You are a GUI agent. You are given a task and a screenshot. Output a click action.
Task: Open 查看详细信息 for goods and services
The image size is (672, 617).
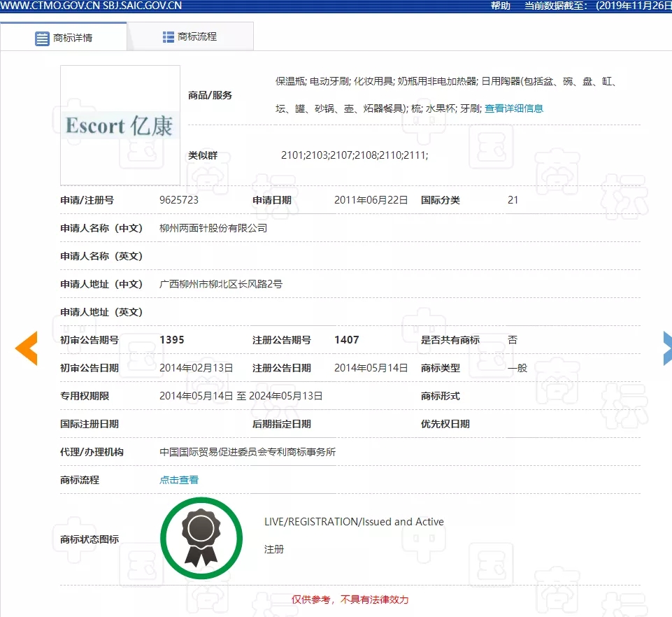514,108
